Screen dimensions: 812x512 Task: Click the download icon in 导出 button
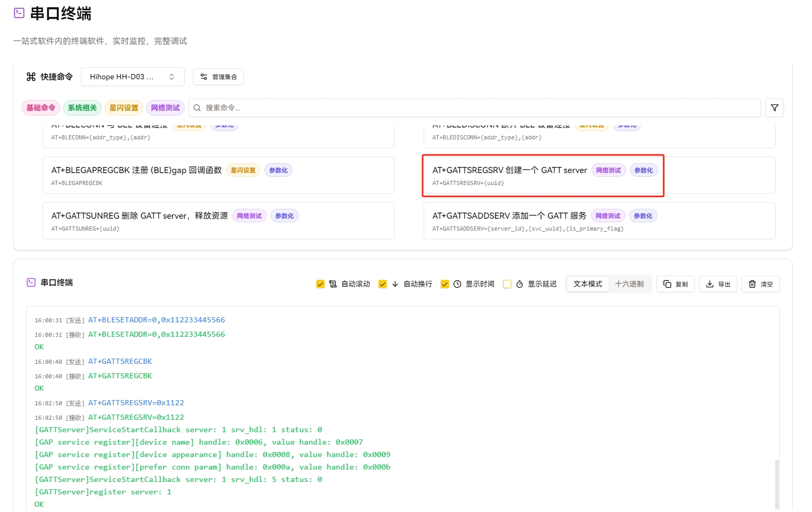(x=710, y=284)
